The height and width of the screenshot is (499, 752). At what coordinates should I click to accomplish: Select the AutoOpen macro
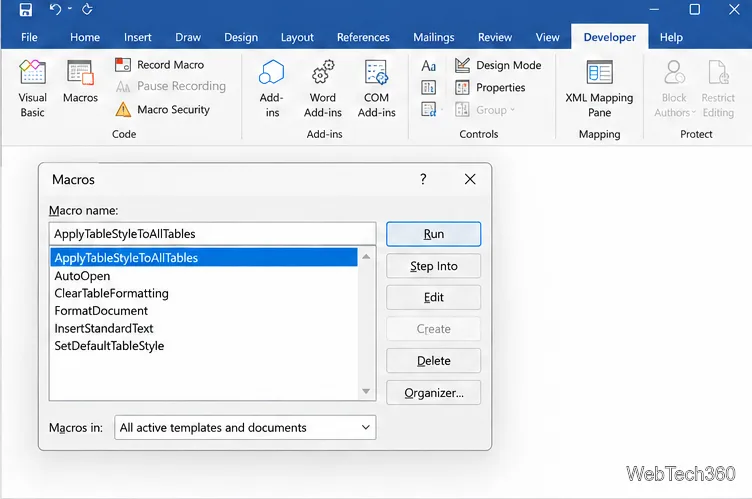tap(204, 276)
